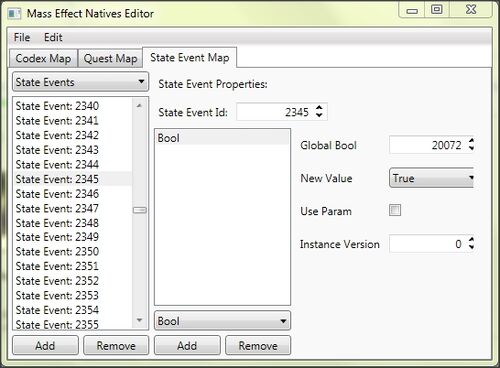Select the Bool entry in properties list

(222, 138)
